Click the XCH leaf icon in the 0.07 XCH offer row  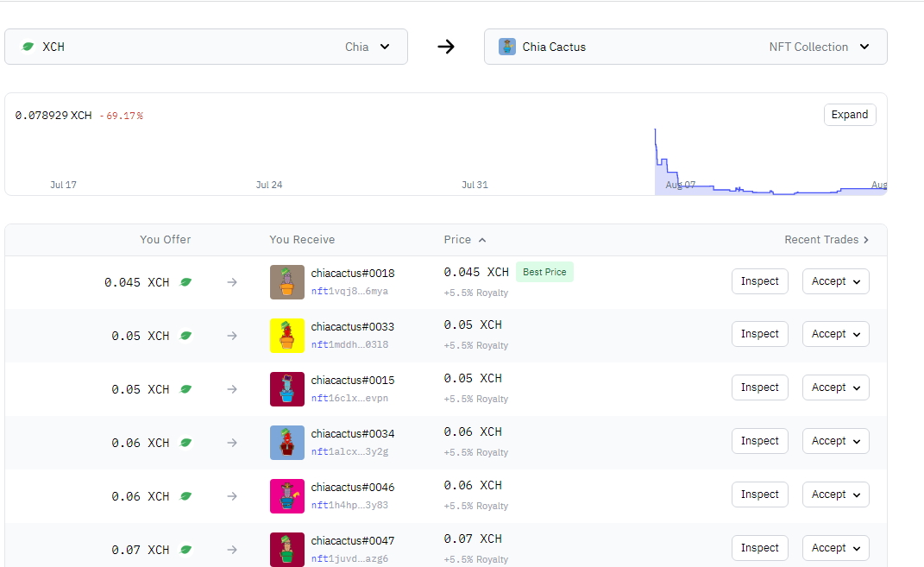coord(185,550)
